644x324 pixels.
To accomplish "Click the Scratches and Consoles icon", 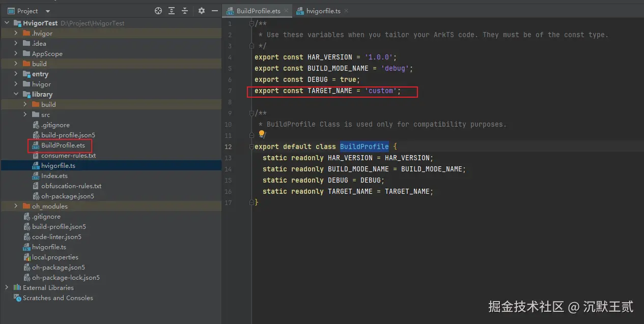I will coord(17,298).
